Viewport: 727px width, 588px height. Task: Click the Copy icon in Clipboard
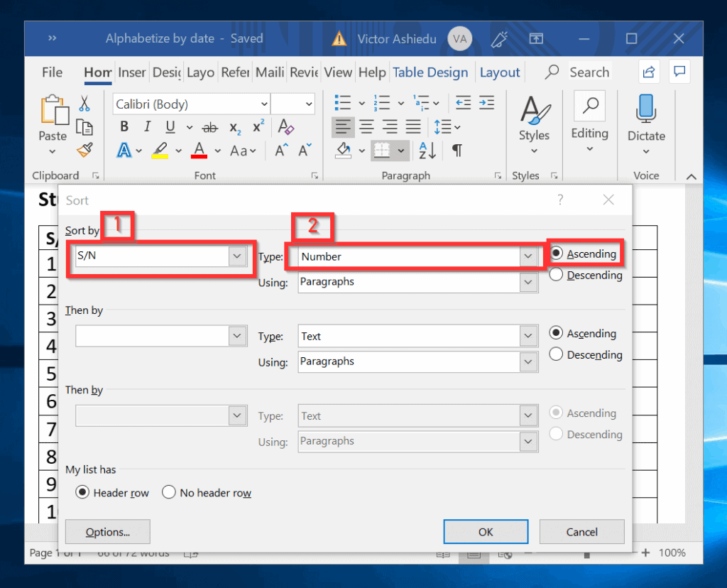84,127
